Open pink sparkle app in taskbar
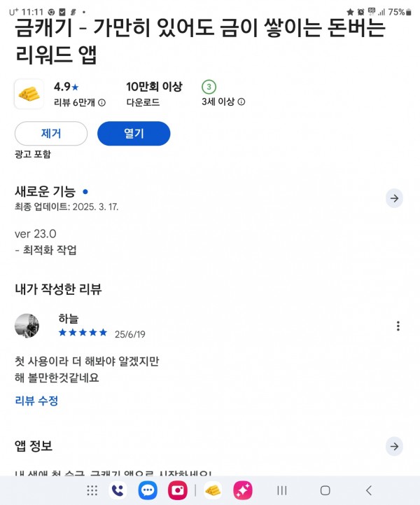This screenshot has height=505, width=420. [x=243, y=490]
